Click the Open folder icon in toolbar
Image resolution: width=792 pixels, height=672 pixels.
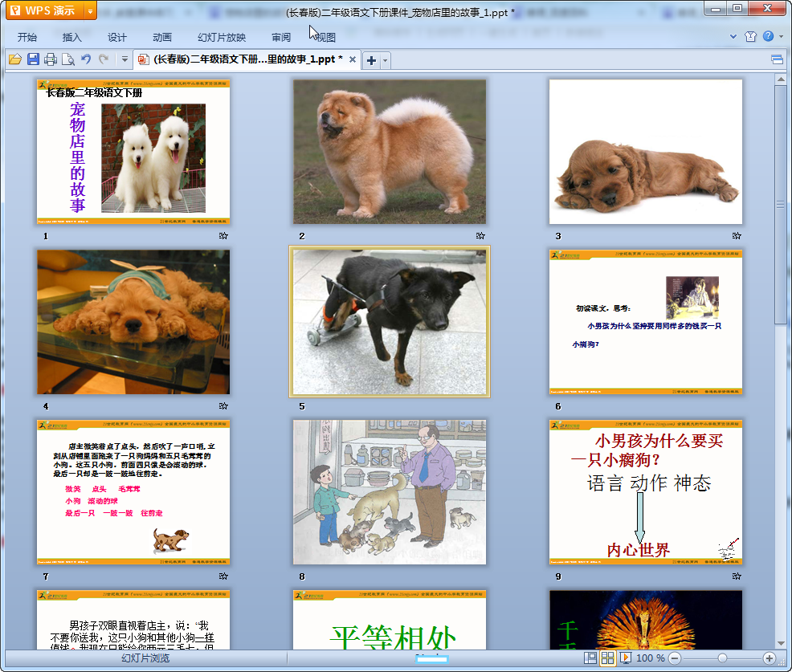pos(15,59)
